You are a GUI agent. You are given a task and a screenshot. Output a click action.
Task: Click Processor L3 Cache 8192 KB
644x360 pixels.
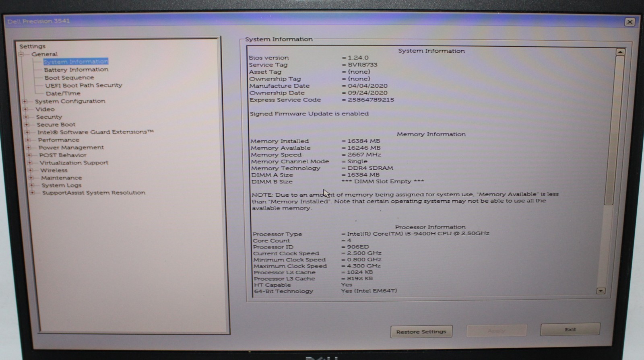[x=359, y=278]
